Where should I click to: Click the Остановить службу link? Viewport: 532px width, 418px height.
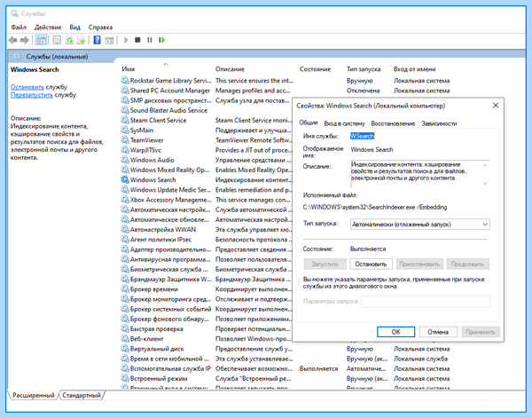point(27,87)
